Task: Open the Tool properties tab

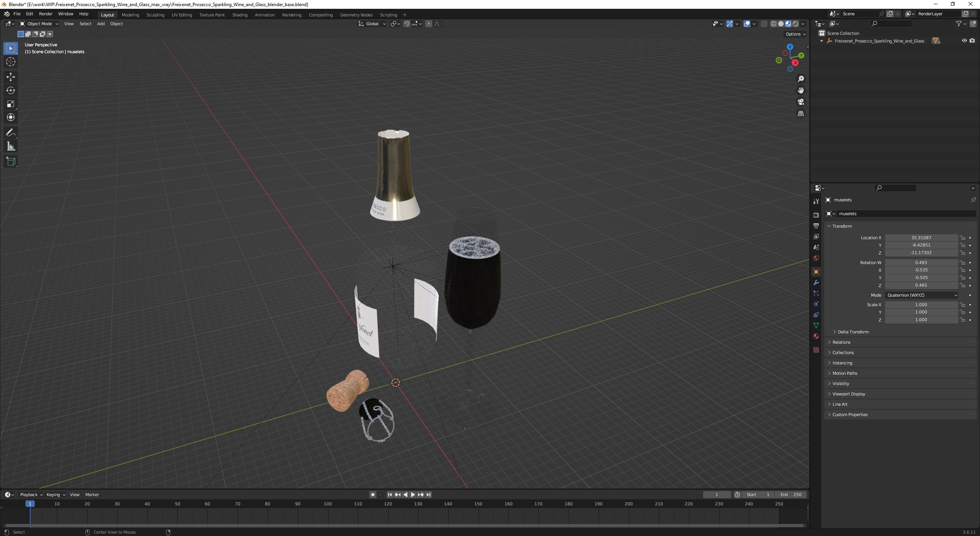Action: click(x=816, y=201)
